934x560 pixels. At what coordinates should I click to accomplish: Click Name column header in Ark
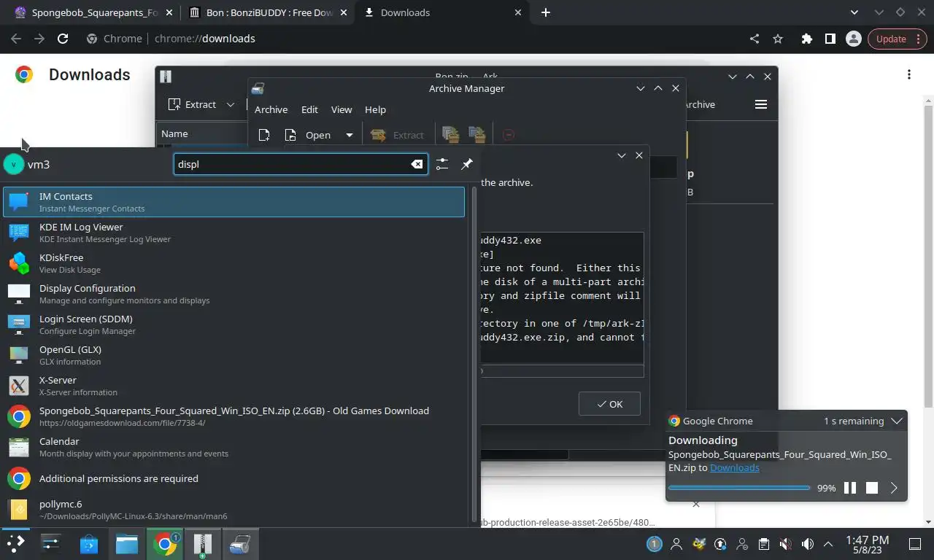point(174,133)
